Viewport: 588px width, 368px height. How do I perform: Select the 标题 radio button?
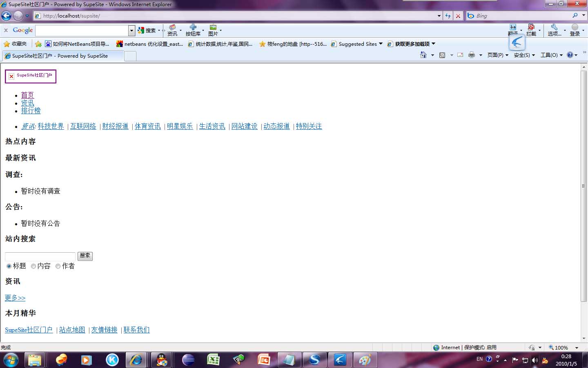(x=9, y=266)
